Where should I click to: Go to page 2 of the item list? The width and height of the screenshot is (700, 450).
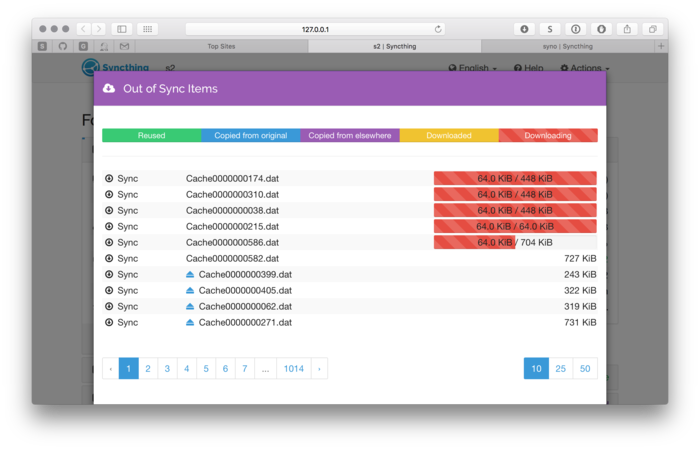148,368
